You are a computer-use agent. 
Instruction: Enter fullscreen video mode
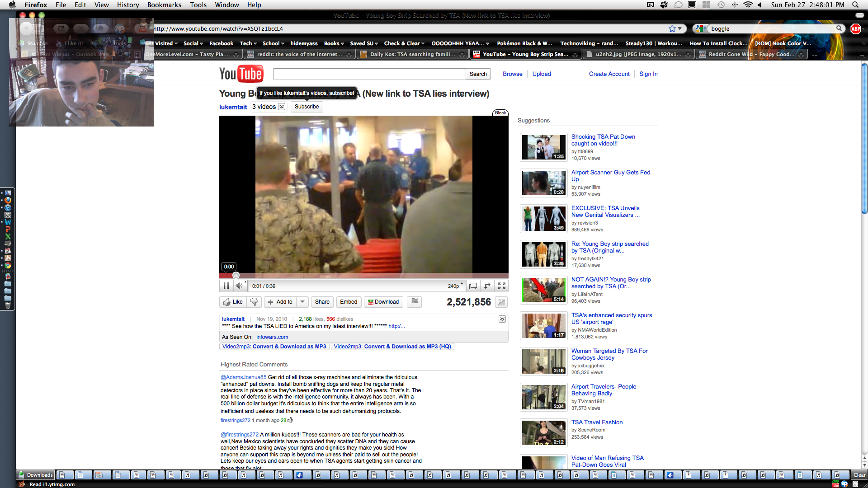pos(502,286)
